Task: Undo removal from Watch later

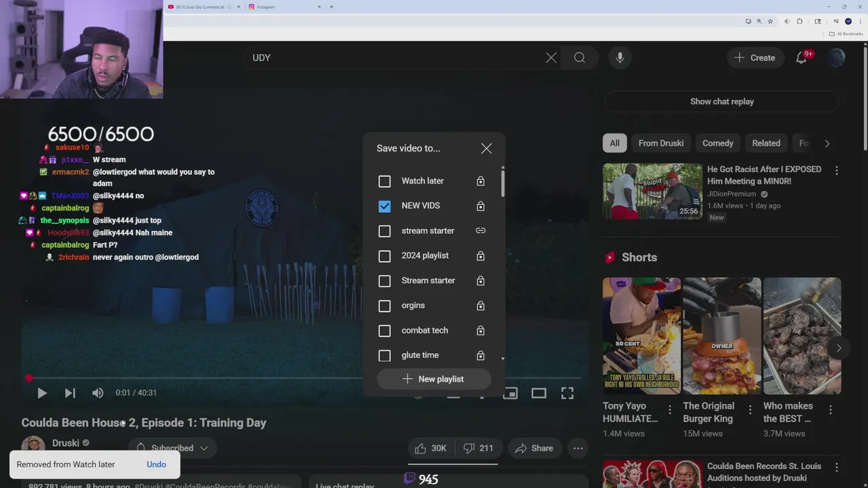Action: pyautogui.click(x=156, y=464)
